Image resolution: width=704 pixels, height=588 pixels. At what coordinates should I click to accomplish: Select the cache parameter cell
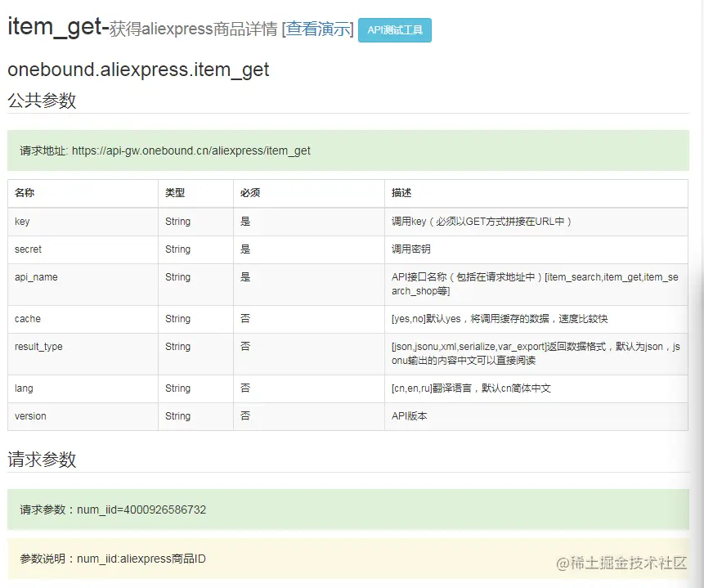(83, 319)
